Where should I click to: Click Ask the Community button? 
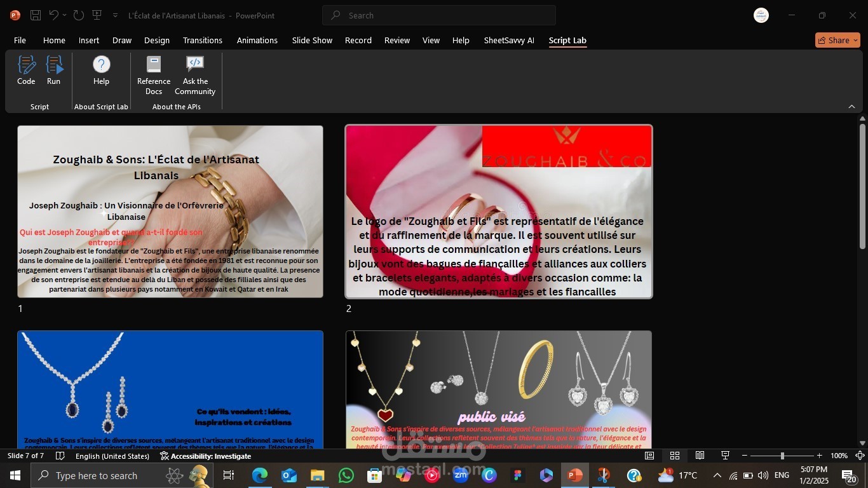tap(195, 76)
